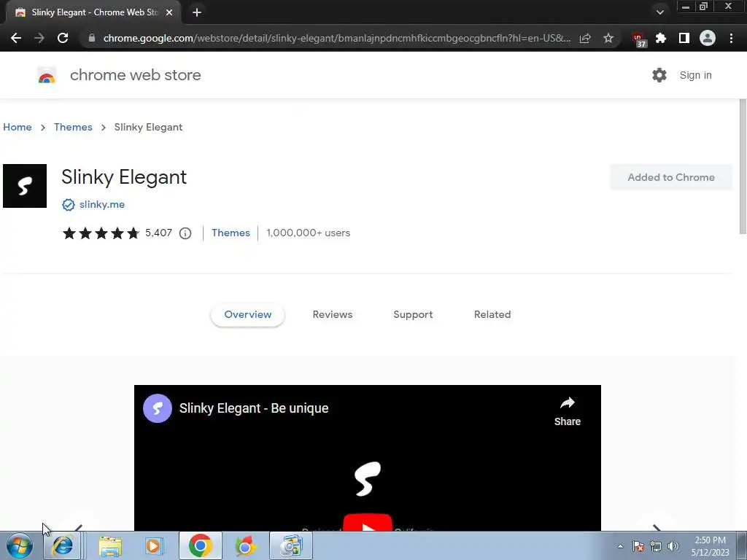Viewport: 747px width, 560px height.
Task: Toggle the browser side panel
Action: 684,38
